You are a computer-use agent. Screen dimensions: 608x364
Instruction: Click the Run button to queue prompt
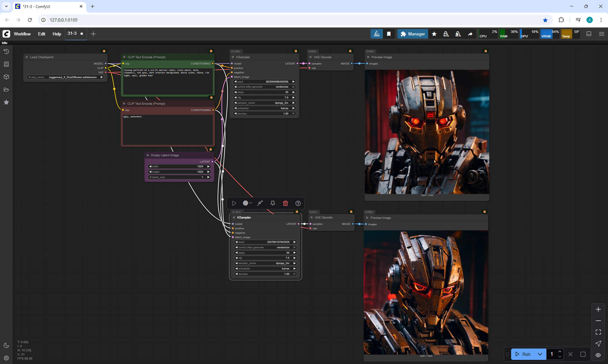[523, 354]
